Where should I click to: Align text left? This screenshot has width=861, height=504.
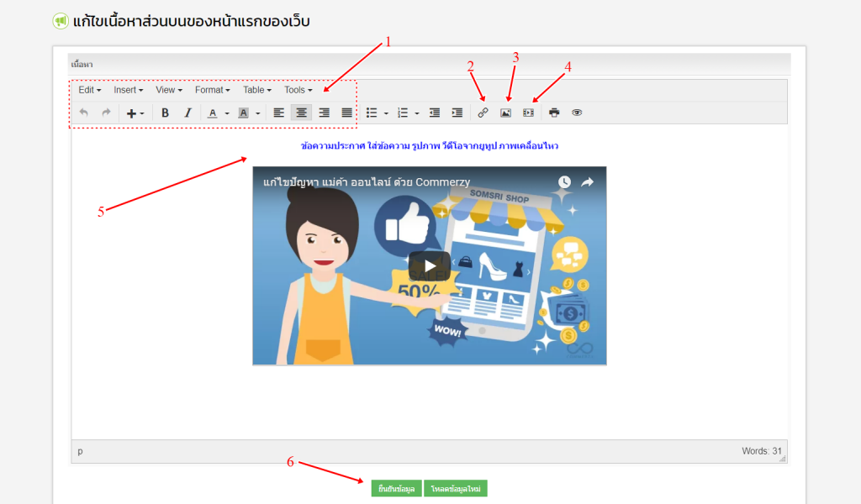click(279, 113)
